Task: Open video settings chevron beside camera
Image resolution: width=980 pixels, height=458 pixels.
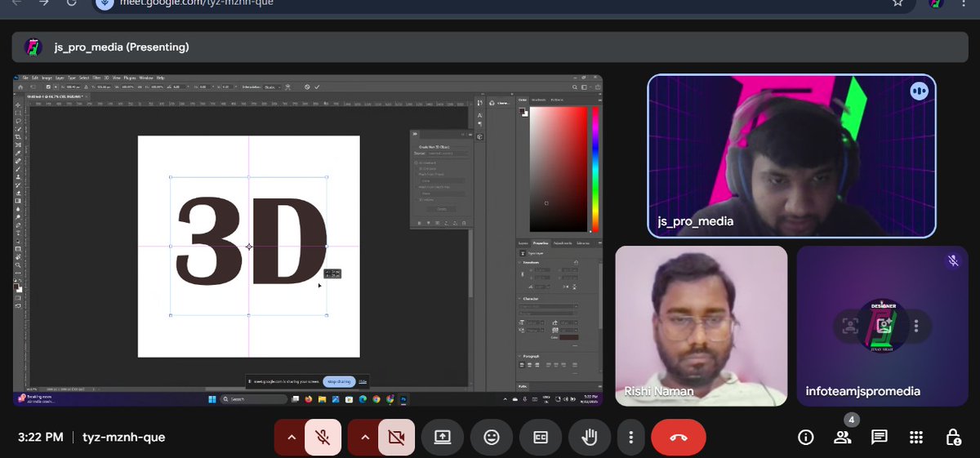Action: pos(364,438)
